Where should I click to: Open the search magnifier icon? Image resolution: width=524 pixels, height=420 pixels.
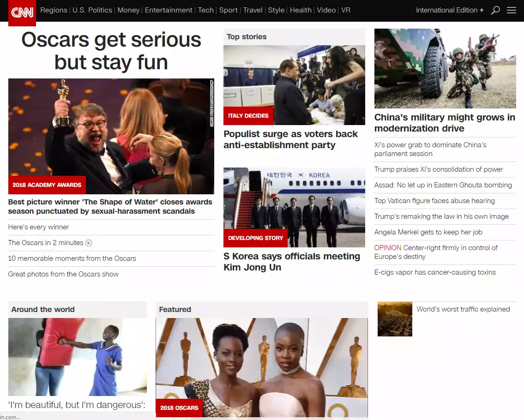495,10
